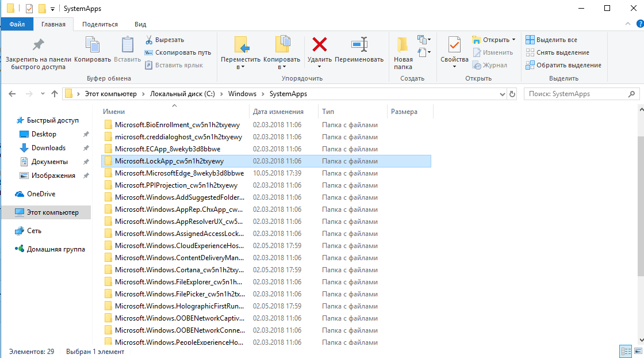Select all with Выделить все

(x=551, y=40)
